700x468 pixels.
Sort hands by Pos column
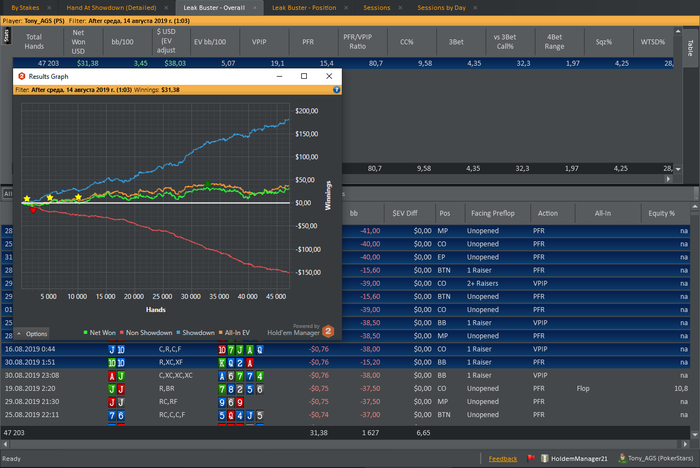(445, 213)
